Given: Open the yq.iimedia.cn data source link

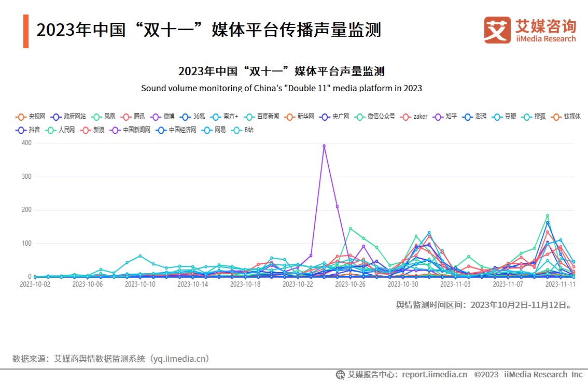Looking at the screenshot, I should pyautogui.click(x=179, y=359).
